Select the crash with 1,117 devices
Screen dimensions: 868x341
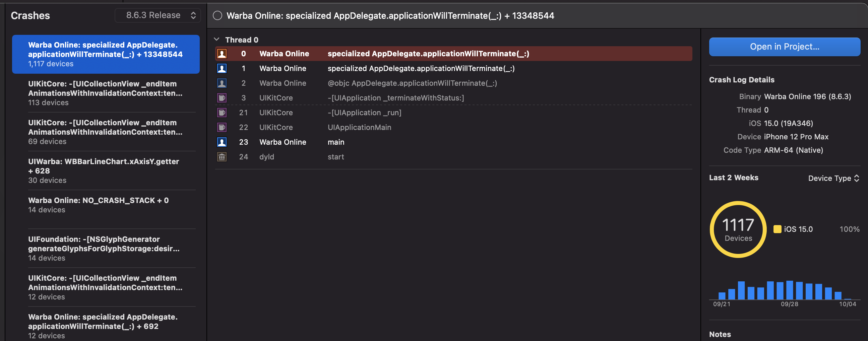[106, 54]
